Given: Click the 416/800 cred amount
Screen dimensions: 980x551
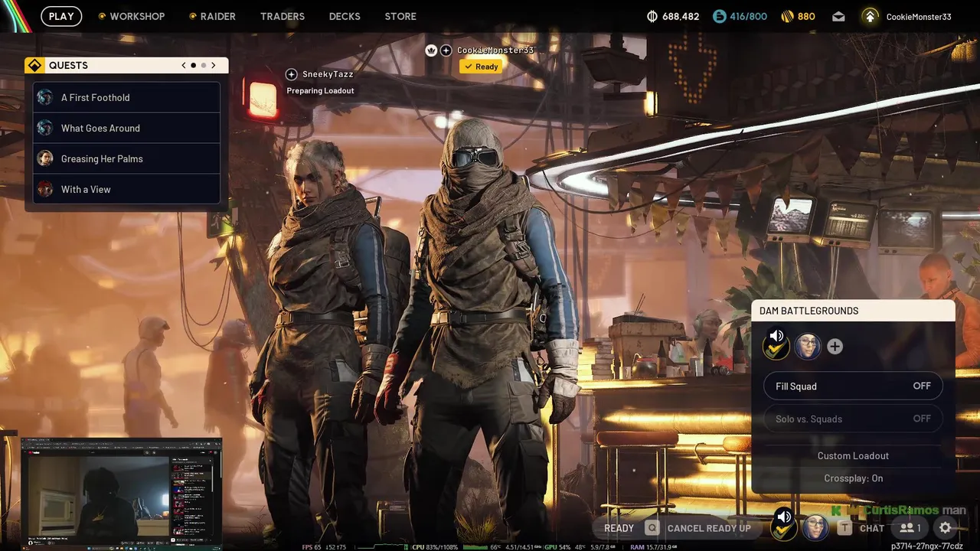Looking at the screenshot, I should pos(748,16).
